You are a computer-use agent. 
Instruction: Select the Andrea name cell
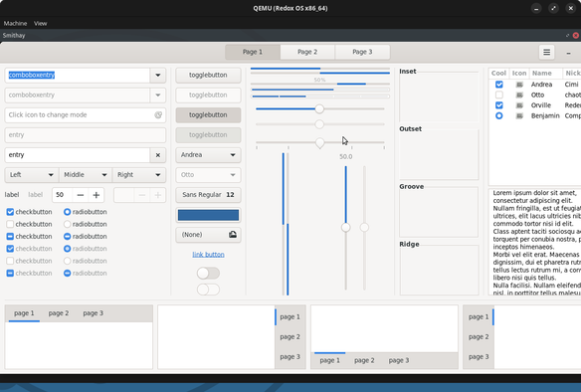click(541, 85)
